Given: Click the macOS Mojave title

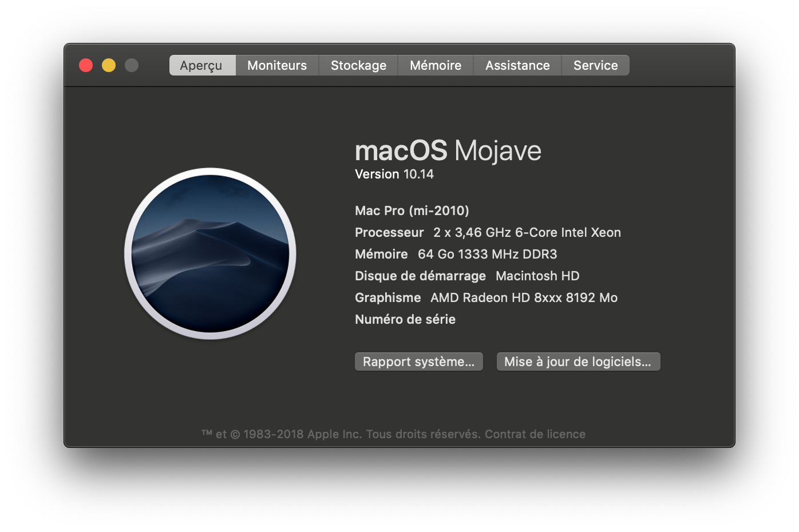Looking at the screenshot, I should pos(448,150).
